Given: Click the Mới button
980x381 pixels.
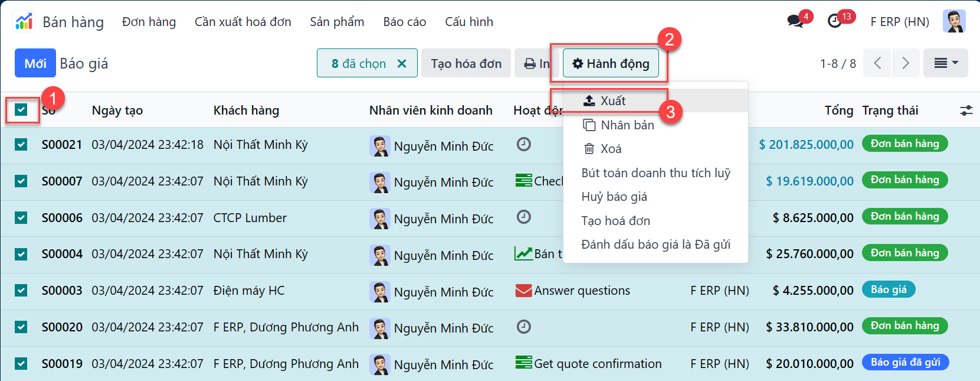Looking at the screenshot, I should 35,63.
